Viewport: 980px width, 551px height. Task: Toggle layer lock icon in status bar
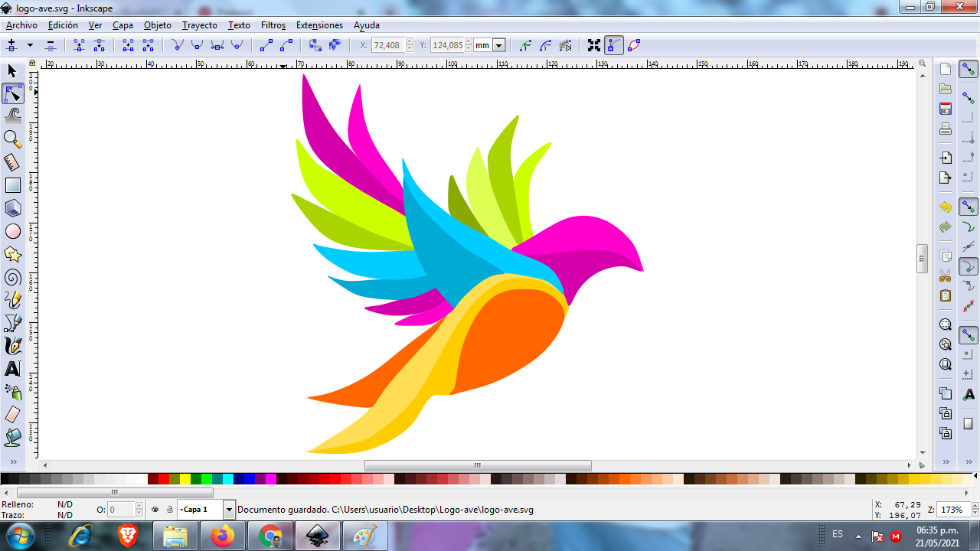169,509
